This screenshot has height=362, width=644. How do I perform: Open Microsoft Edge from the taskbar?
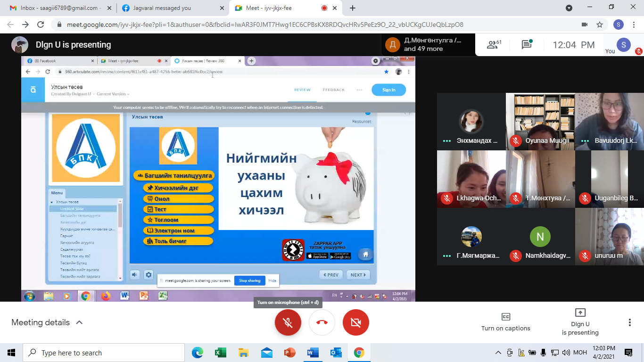pos(198,353)
